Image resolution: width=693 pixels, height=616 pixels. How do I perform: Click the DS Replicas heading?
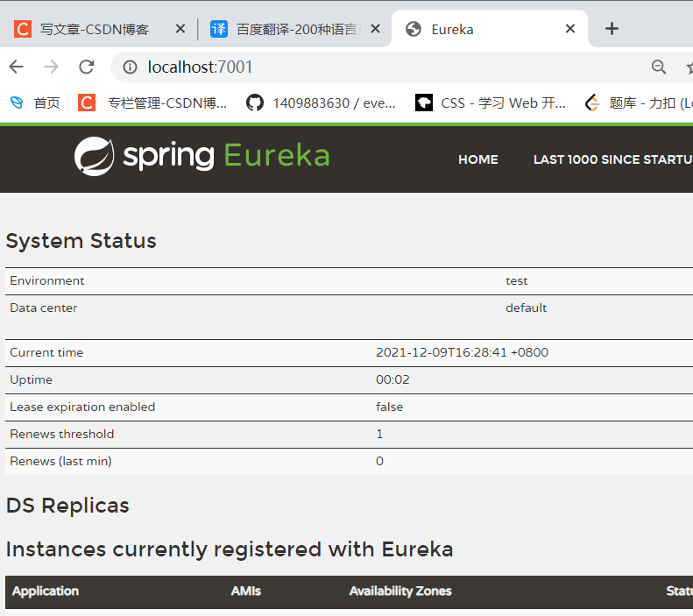coord(67,506)
